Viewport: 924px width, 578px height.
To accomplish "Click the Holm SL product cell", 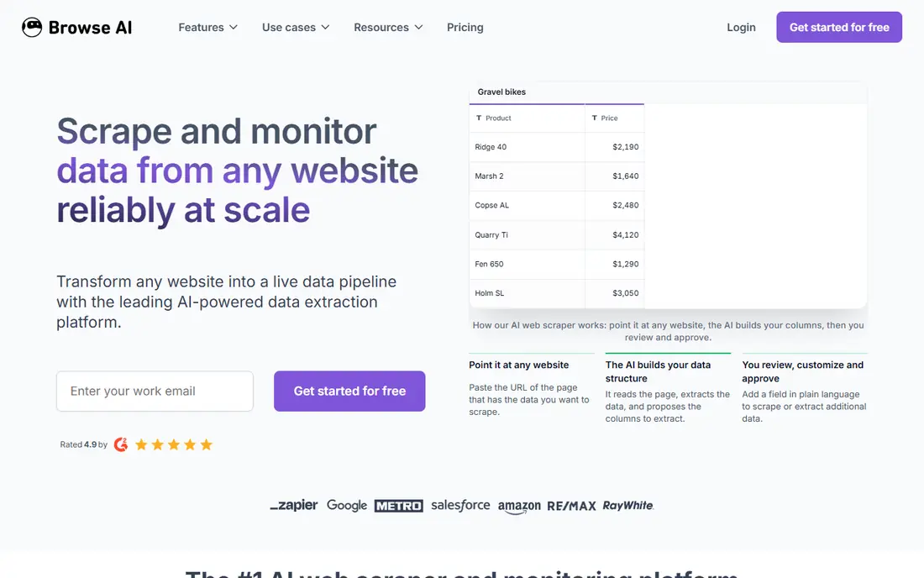I will (x=527, y=293).
